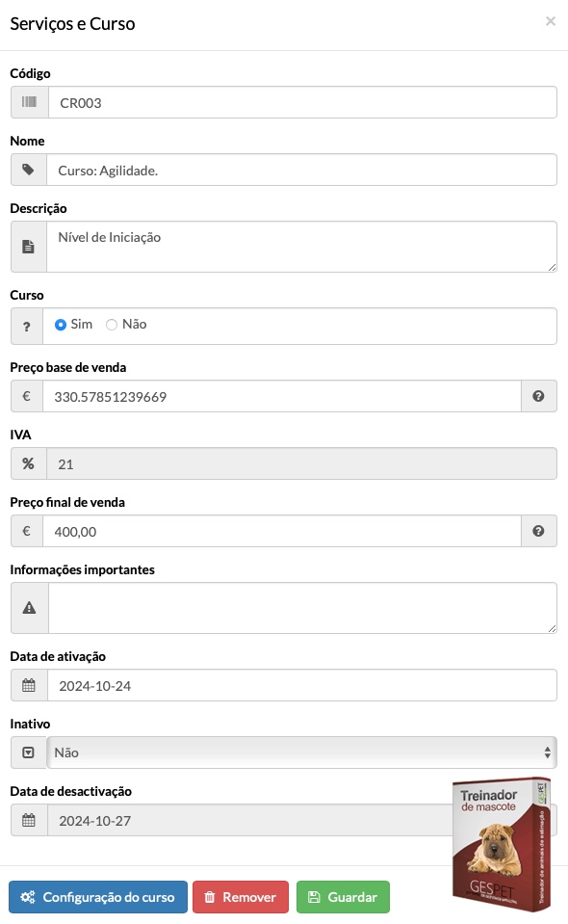
Task: Click the question mark icon in Curso row
Action: click(27, 327)
